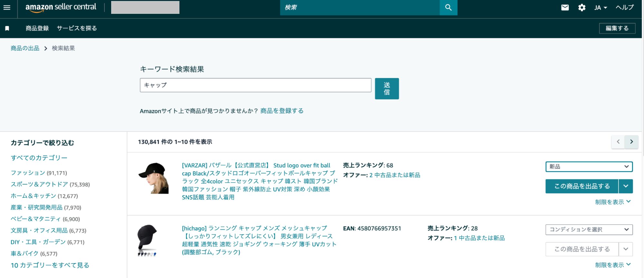Click the 送信 submit button
This screenshot has height=278, width=644.
click(387, 89)
